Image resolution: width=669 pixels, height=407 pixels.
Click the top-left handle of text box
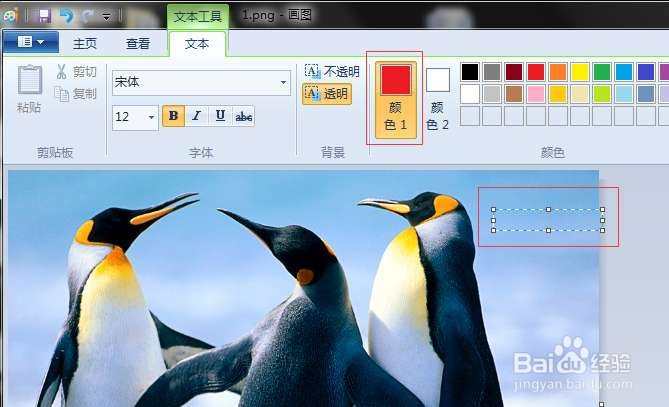pyautogui.click(x=494, y=209)
